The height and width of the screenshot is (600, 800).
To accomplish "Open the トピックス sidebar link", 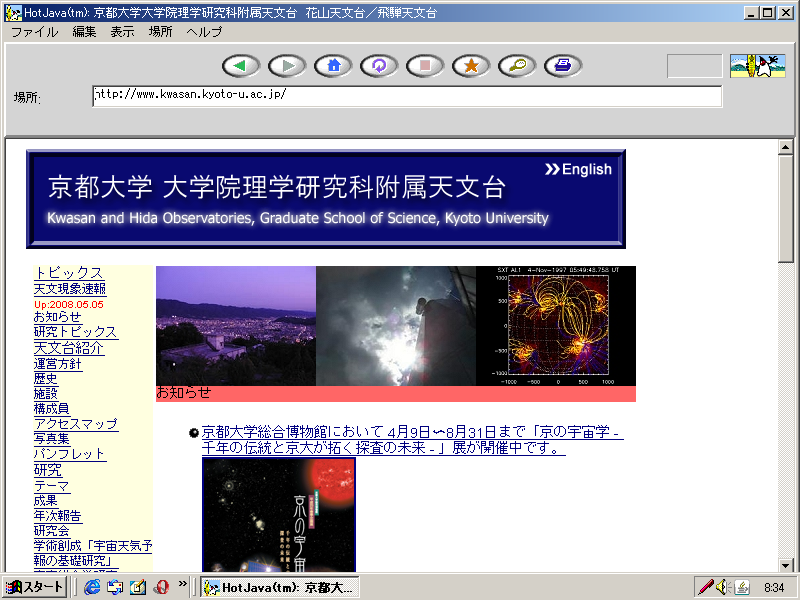I will point(68,273).
